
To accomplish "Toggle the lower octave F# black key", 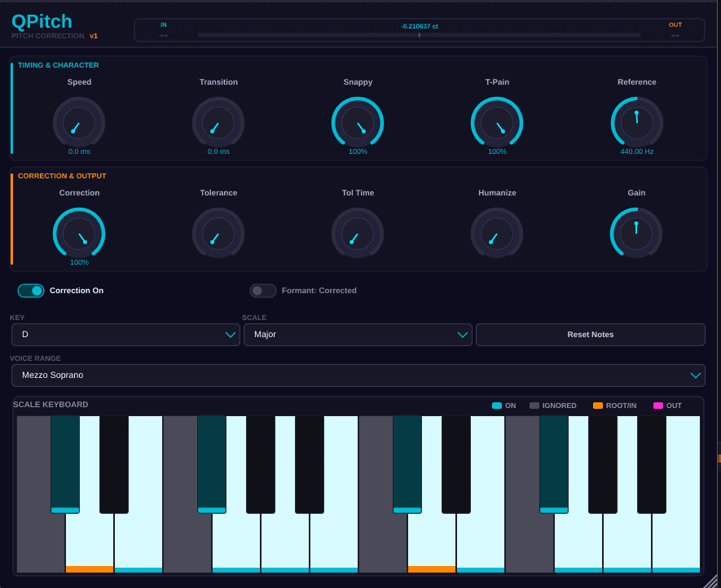I will point(212,464).
